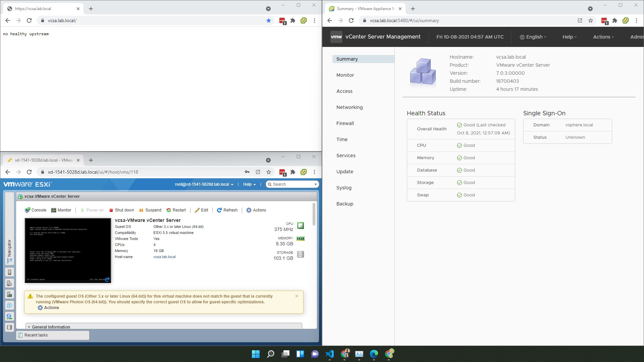Click the bottom ESXi sidebar list icon
644x362 pixels.
[x=9, y=327]
